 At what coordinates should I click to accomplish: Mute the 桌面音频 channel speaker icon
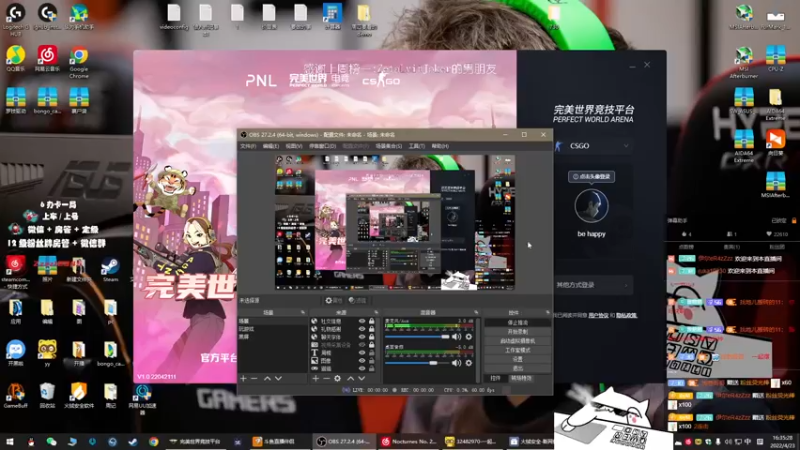(x=456, y=363)
